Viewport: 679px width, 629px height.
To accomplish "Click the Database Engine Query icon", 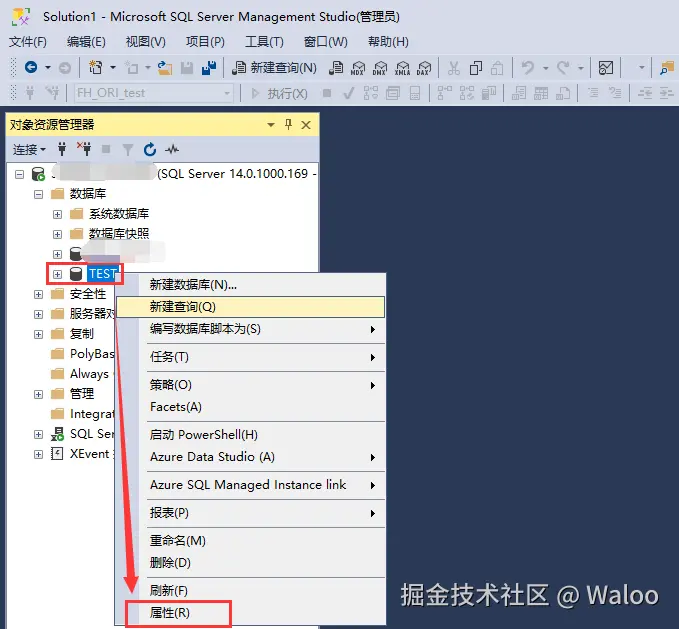I will (336, 68).
